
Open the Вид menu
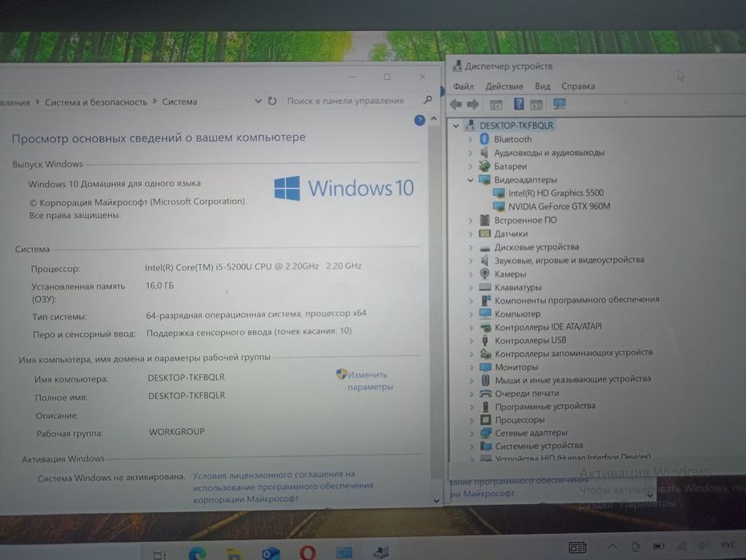pos(543,86)
